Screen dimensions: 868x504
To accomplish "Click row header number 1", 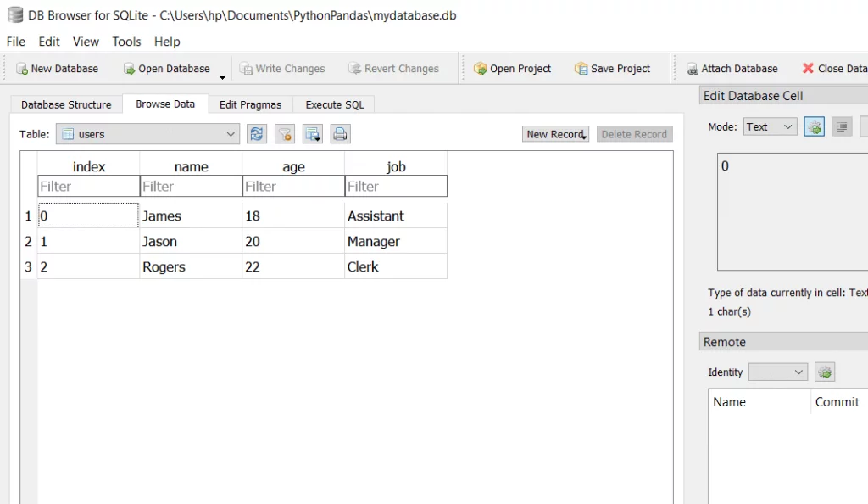I will tap(29, 216).
